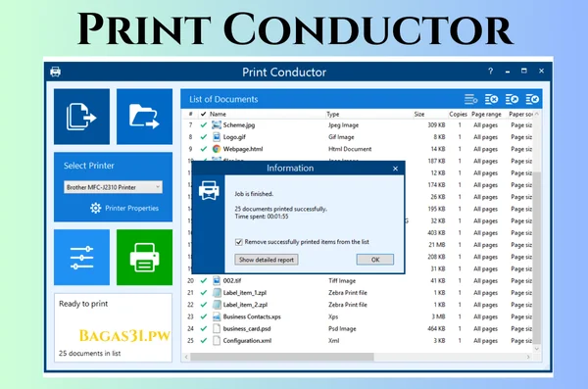Click the Printer Properties gear icon
Screen dimensions: 588x389
(96, 208)
